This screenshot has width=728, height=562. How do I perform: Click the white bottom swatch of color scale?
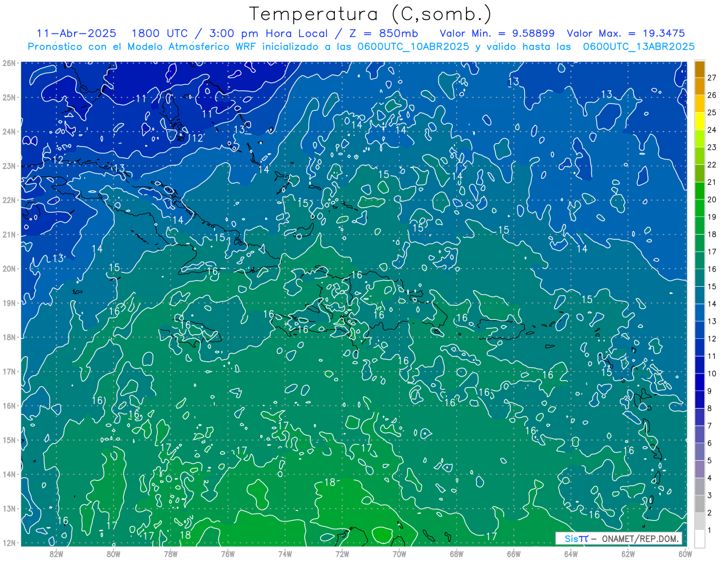coord(700,538)
